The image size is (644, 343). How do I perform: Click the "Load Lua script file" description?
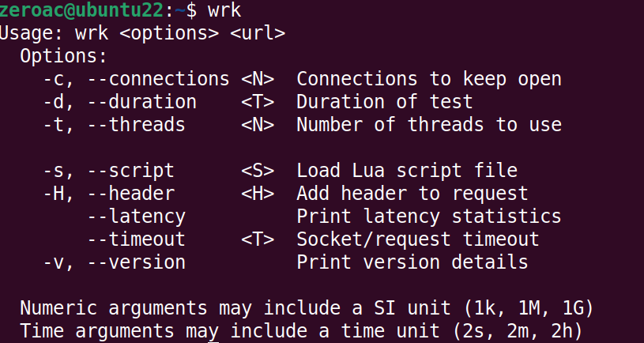coord(406,171)
